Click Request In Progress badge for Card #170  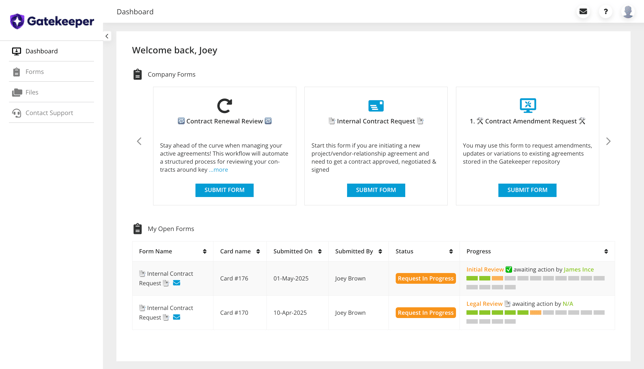(426, 313)
